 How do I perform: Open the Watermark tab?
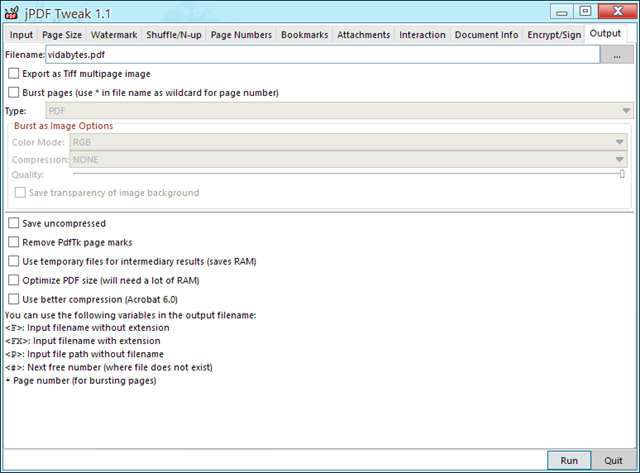pyautogui.click(x=114, y=35)
